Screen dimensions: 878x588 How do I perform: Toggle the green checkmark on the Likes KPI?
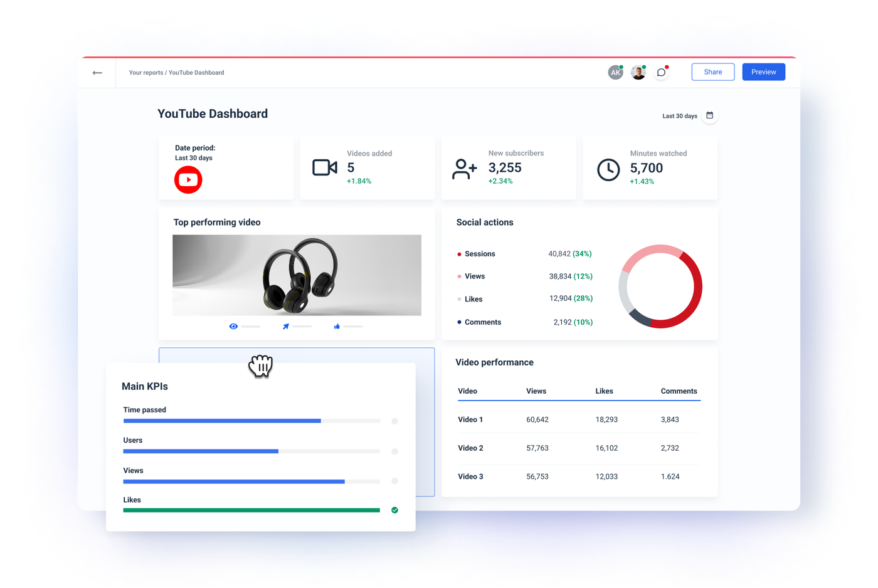pos(394,510)
